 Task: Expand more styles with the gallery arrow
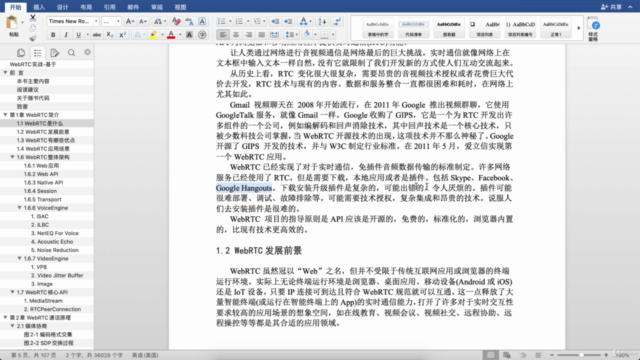pos(578,28)
